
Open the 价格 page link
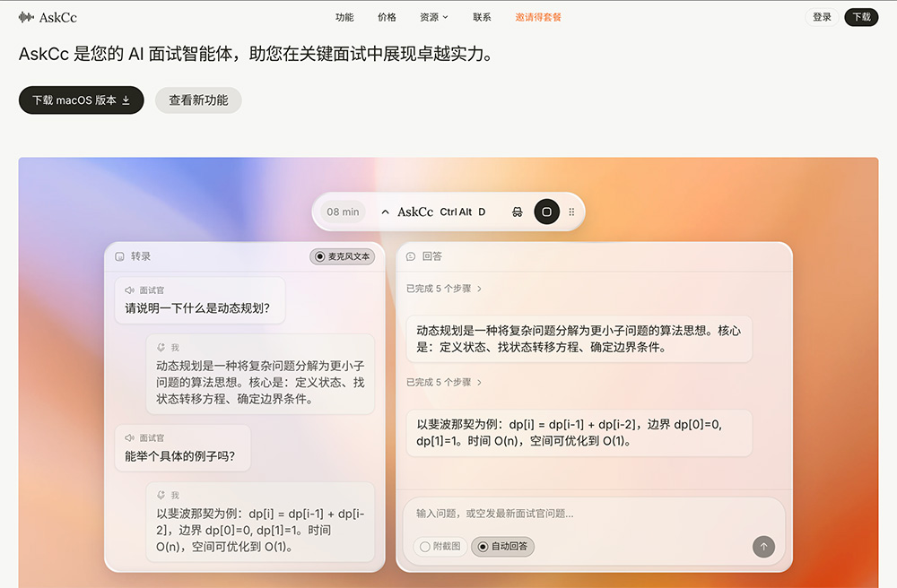pos(387,17)
